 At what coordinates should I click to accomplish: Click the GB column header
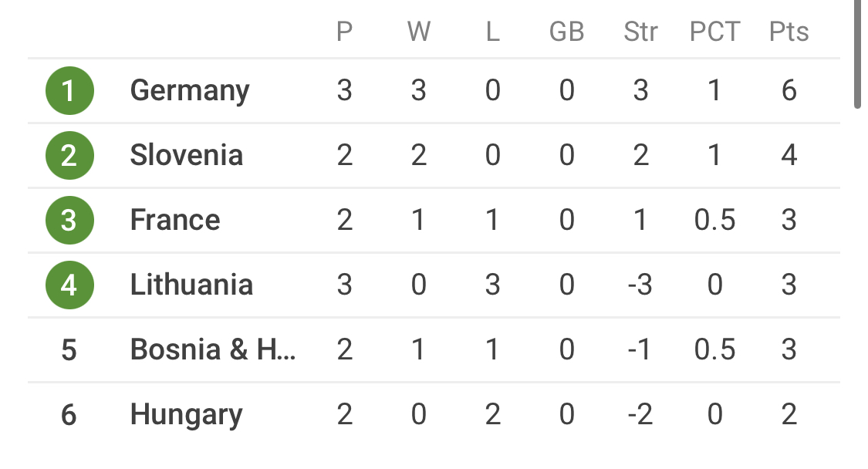[x=566, y=32]
